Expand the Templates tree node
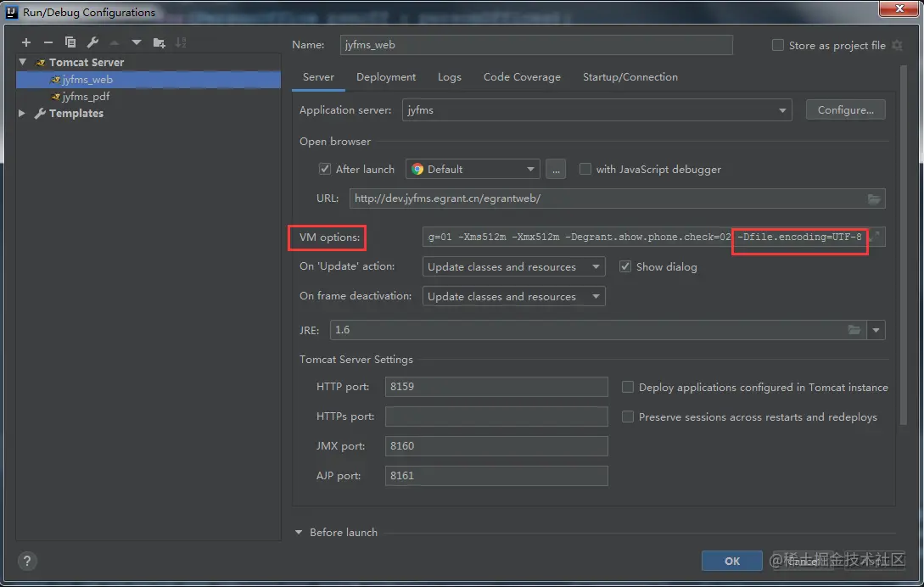The width and height of the screenshot is (924, 587). pos(22,113)
